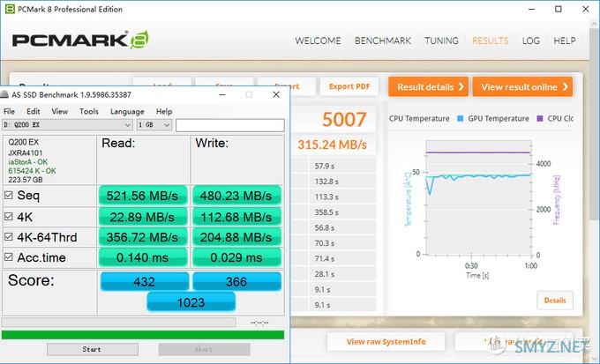Click 4K-64Thrd read value 356.72 MB/s
This screenshot has width=600, height=364.
click(x=142, y=237)
